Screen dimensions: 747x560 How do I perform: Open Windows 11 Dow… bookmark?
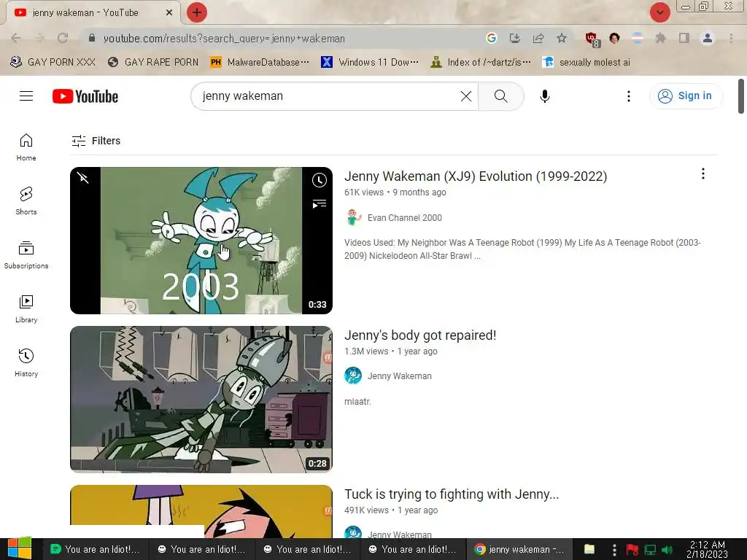[370, 63]
